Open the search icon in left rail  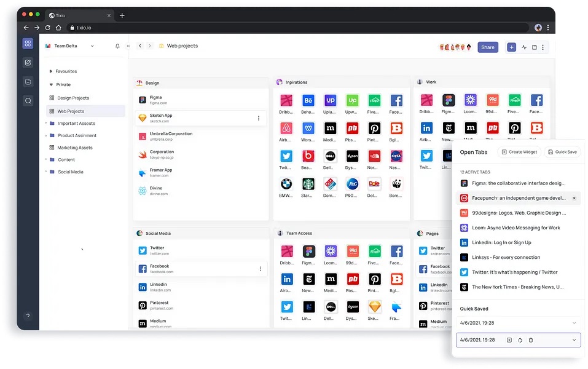28,101
